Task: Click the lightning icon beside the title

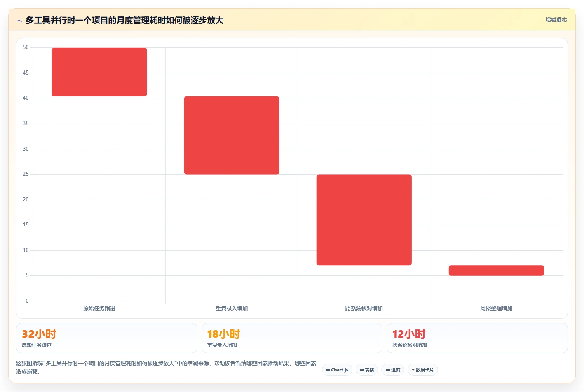Action: click(x=19, y=21)
